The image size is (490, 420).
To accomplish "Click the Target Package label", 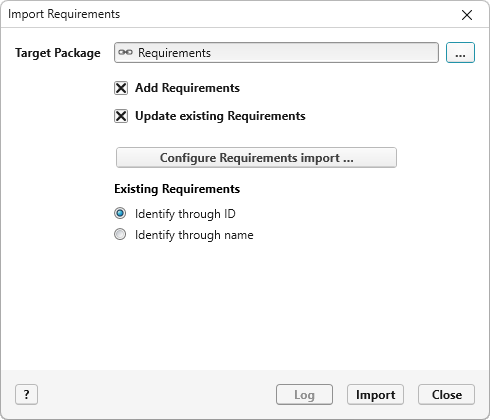I will (x=58, y=53).
